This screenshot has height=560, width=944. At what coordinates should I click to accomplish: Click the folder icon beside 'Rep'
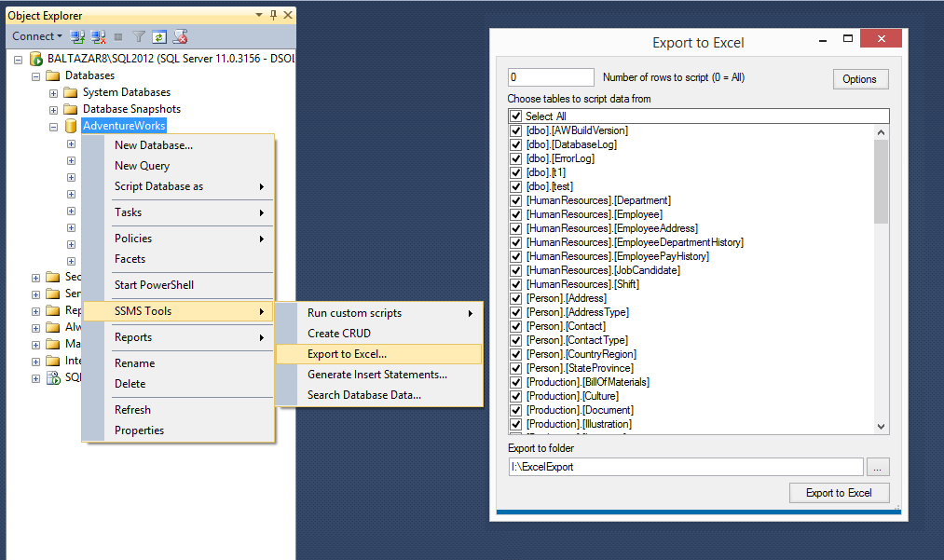click(x=53, y=310)
